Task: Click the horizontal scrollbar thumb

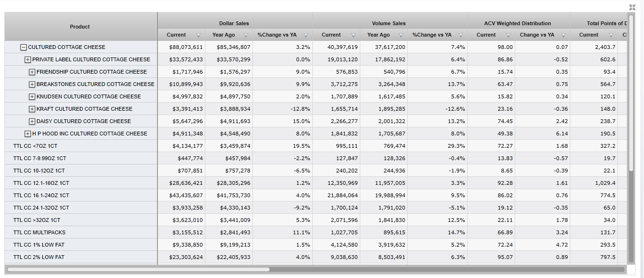Action: 138,269
